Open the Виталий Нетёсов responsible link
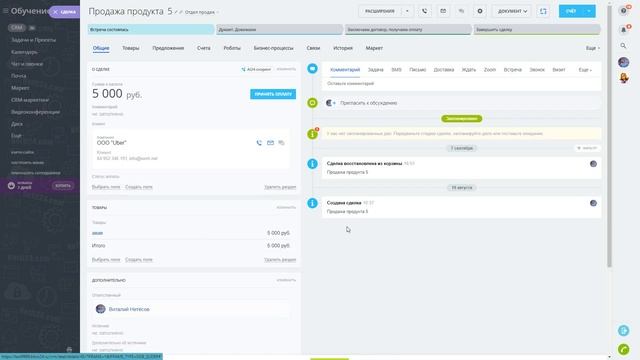Viewport: 640px width, 360px height. (129, 309)
